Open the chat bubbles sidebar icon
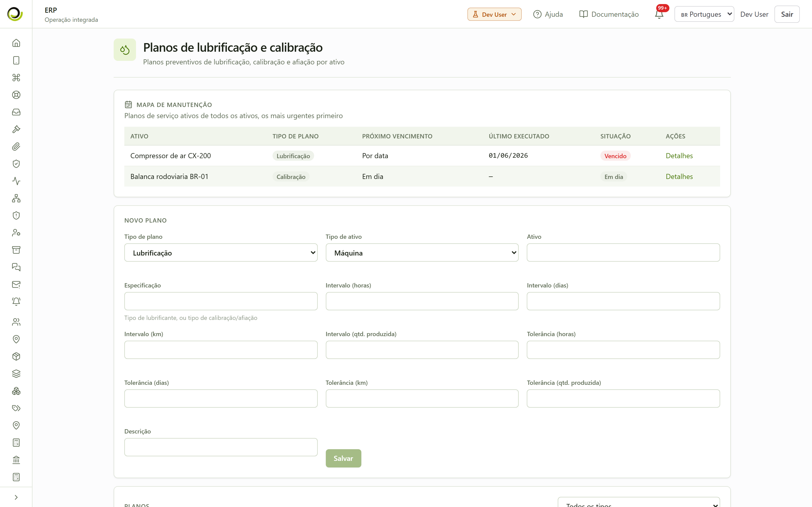This screenshot has height=507, width=812. [x=16, y=267]
